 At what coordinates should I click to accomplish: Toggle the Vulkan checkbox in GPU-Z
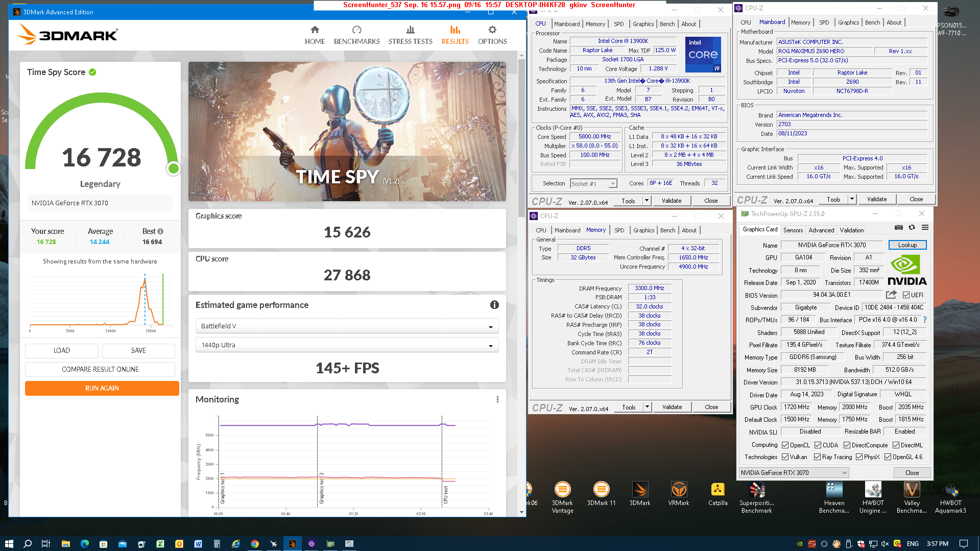click(785, 457)
